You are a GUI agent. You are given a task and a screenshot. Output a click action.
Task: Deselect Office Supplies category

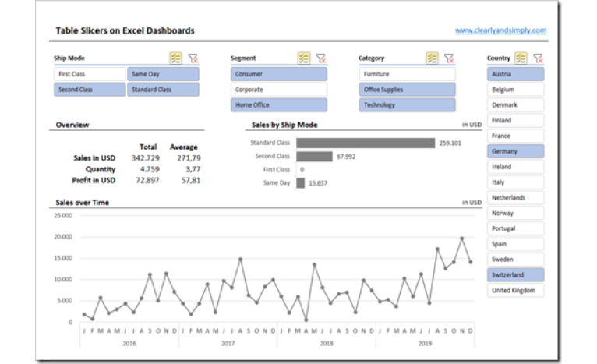(x=407, y=90)
